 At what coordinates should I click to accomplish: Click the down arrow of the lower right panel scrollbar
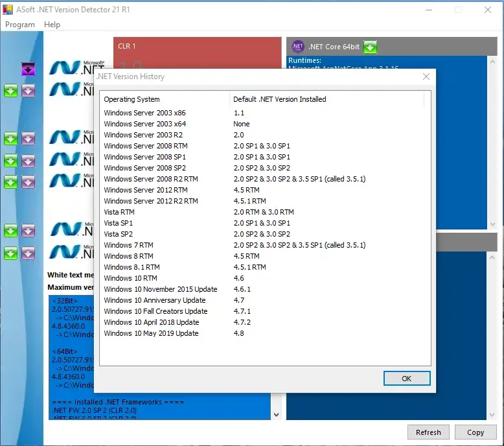(x=492, y=415)
